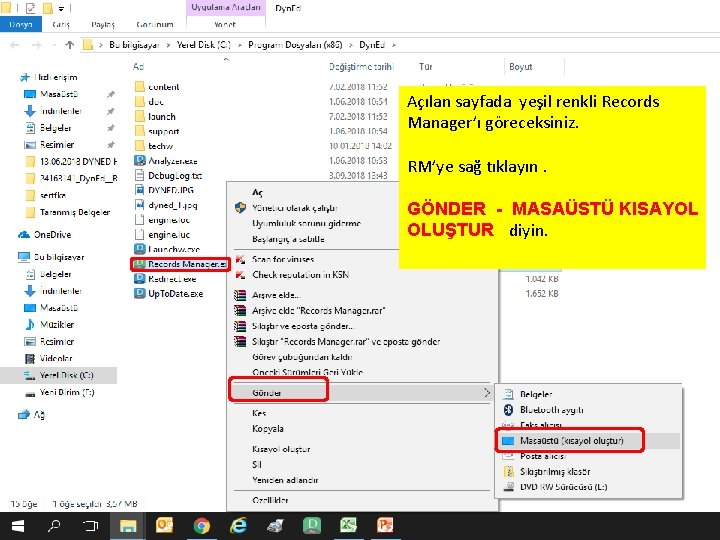
Task: Click the Up arrow navigation button
Action: (70, 45)
